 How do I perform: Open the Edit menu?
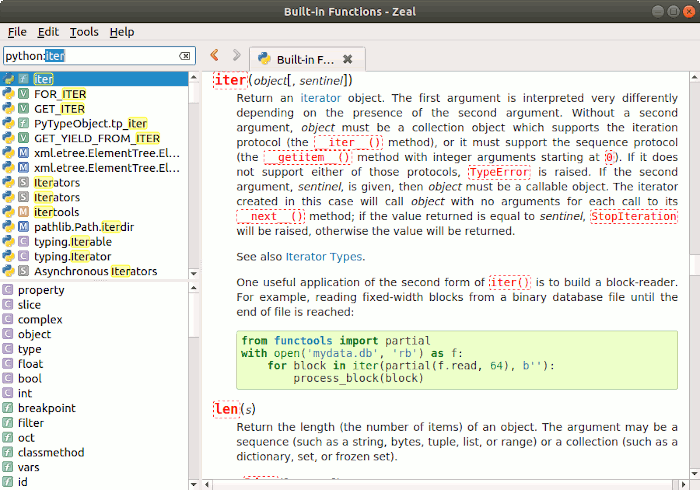pos(49,32)
